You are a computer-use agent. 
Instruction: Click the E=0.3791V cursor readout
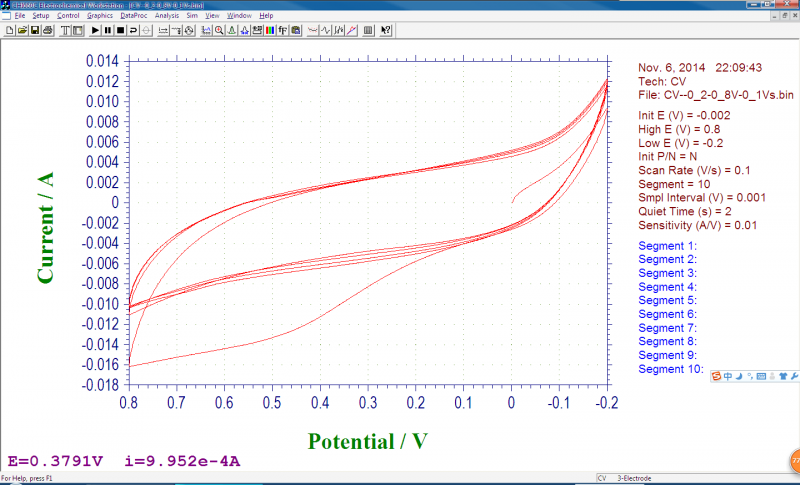tap(55, 462)
